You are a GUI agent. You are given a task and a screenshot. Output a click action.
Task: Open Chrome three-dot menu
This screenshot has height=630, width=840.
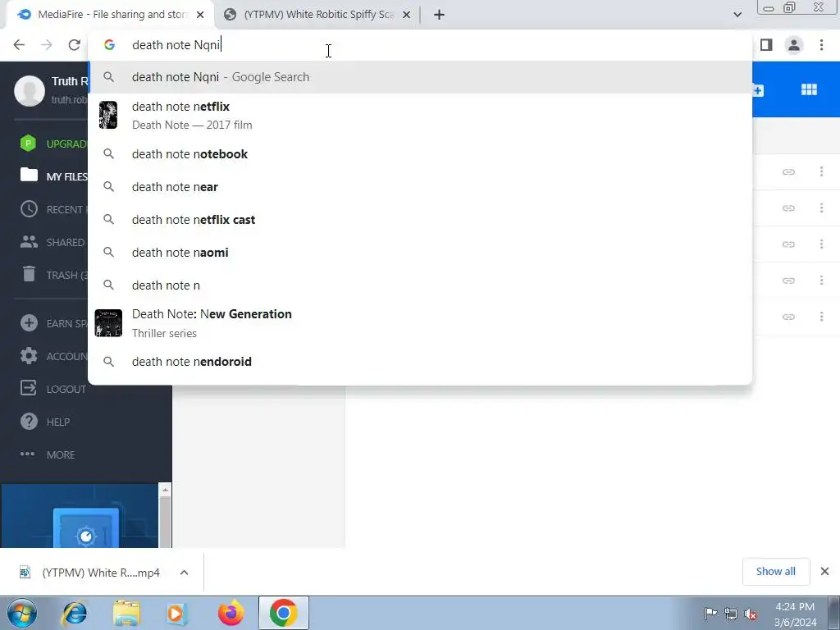(x=821, y=45)
